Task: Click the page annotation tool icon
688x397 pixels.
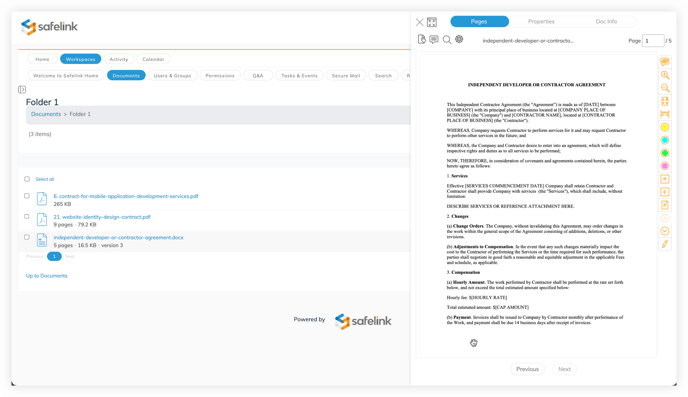Action: tap(665, 205)
